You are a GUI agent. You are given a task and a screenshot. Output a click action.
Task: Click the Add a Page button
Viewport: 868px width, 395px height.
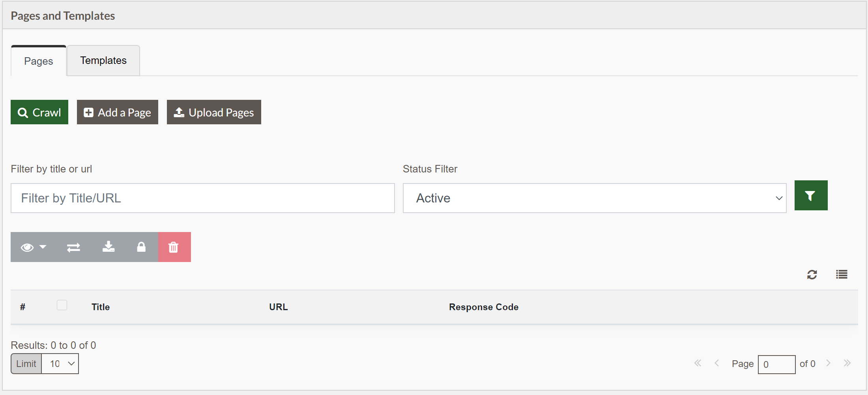(118, 112)
